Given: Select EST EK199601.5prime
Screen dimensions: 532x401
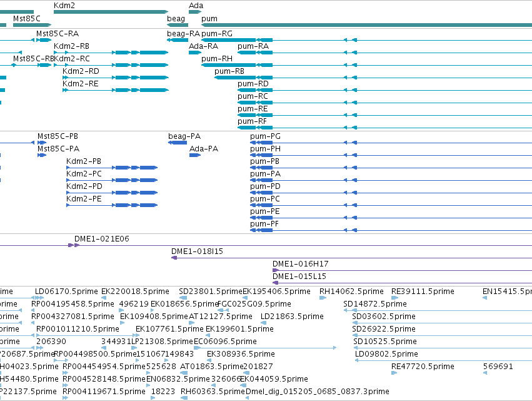Looking at the screenshot, I should (239, 329).
